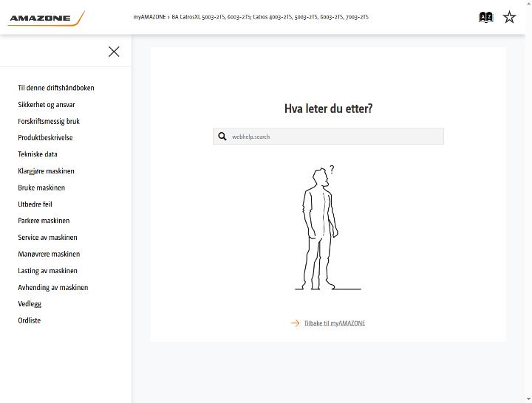
Task: Open Sikkerhet og ansvar chapter
Action: tap(47, 104)
